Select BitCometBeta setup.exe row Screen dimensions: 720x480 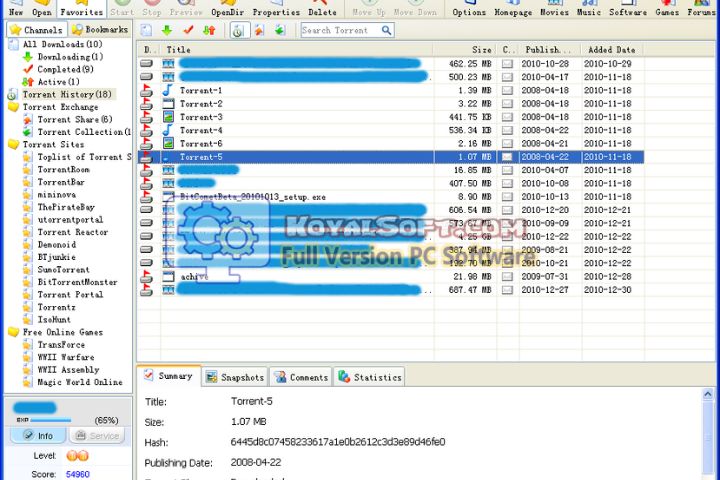pyautogui.click(x=390, y=197)
